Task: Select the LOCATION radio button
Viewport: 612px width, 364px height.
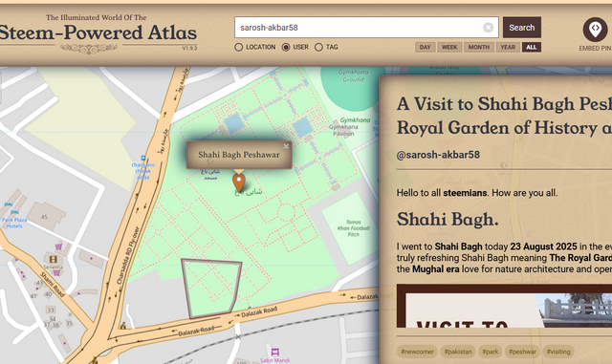Action: pyautogui.click(x=238, y=47)
